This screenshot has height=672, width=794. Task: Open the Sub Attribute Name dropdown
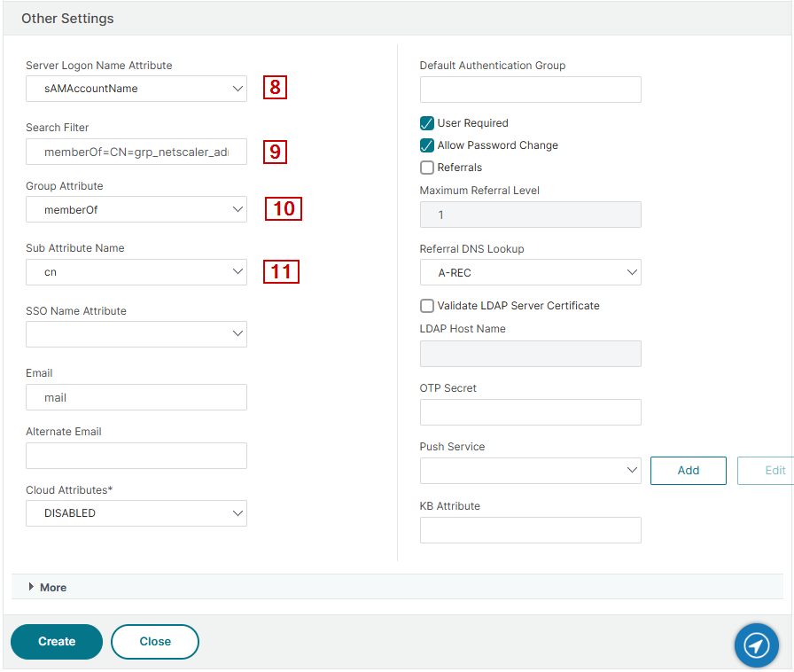pyautogui.click(x=136, y=272)
